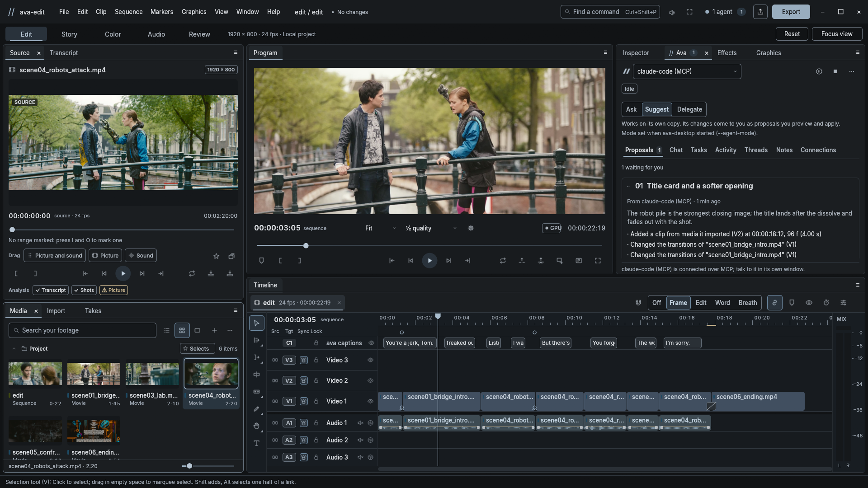Add new item with plus icon in Media panel

pyautogui.click(x=214, y=330)
